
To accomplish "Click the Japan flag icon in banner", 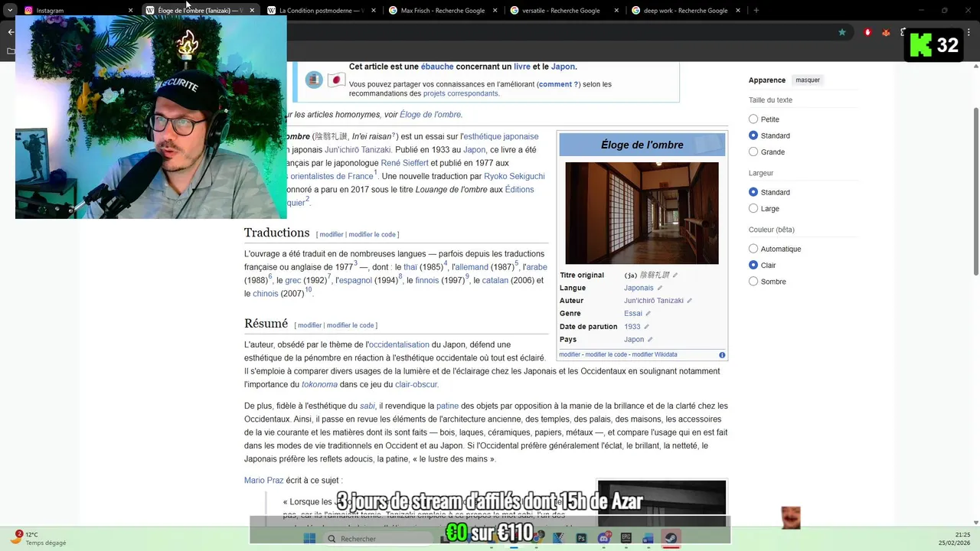I will coord(336,80).
